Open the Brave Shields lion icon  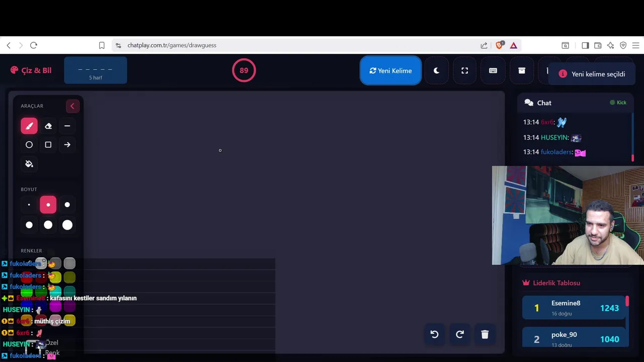click(499, 45)
